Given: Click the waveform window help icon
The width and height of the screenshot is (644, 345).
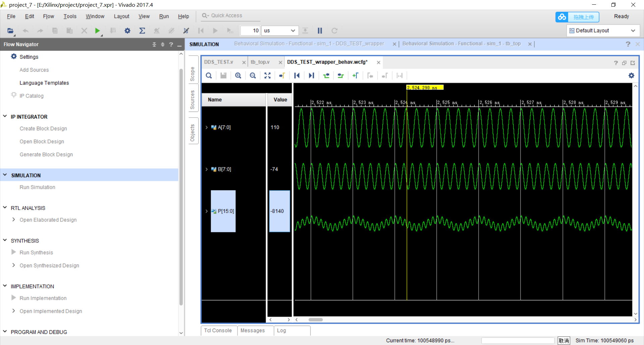Looking at the screenshot, I should click(616, 63).
